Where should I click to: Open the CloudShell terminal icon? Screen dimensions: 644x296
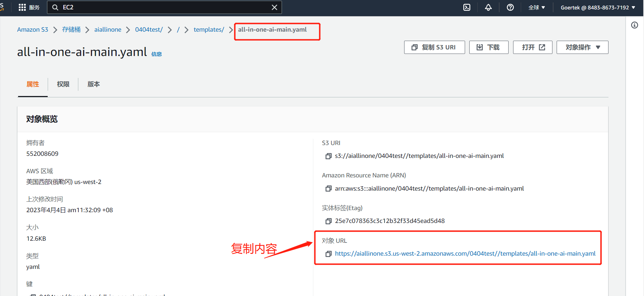pos(467,7)
